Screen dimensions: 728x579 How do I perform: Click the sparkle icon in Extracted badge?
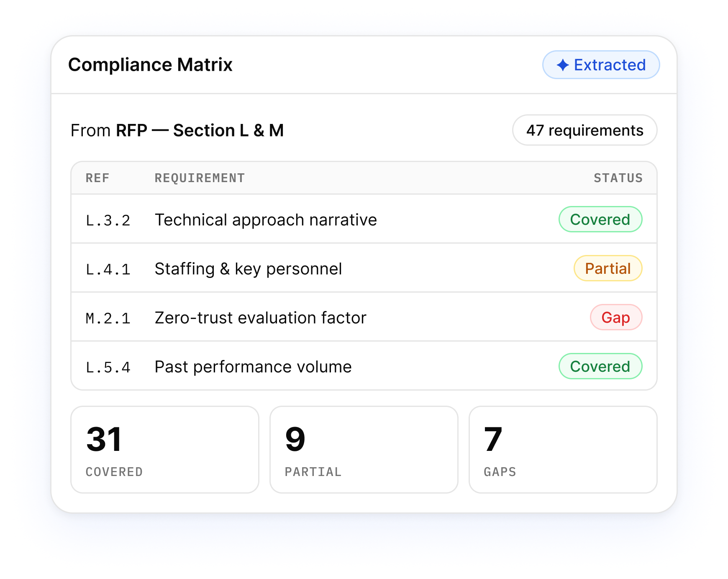[563, 65]
